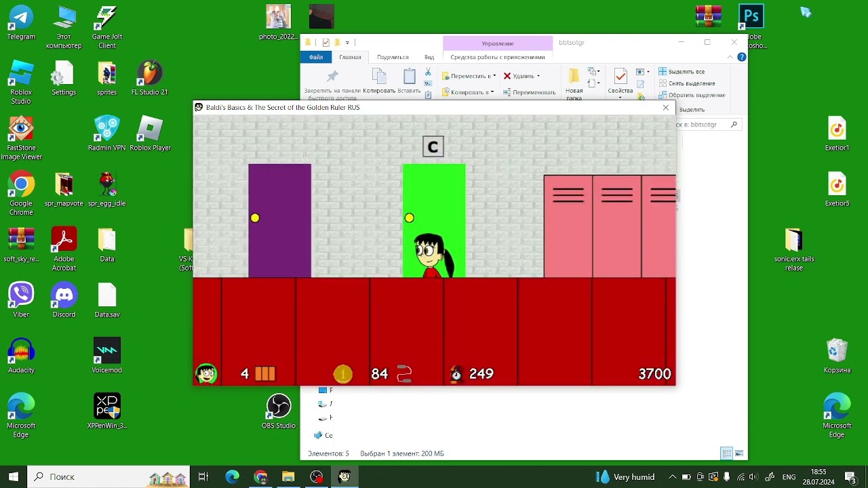
Task: Open the Delete (Удалить) dropdown arrow
Action: pyautogui.click(x=538, y=76)
